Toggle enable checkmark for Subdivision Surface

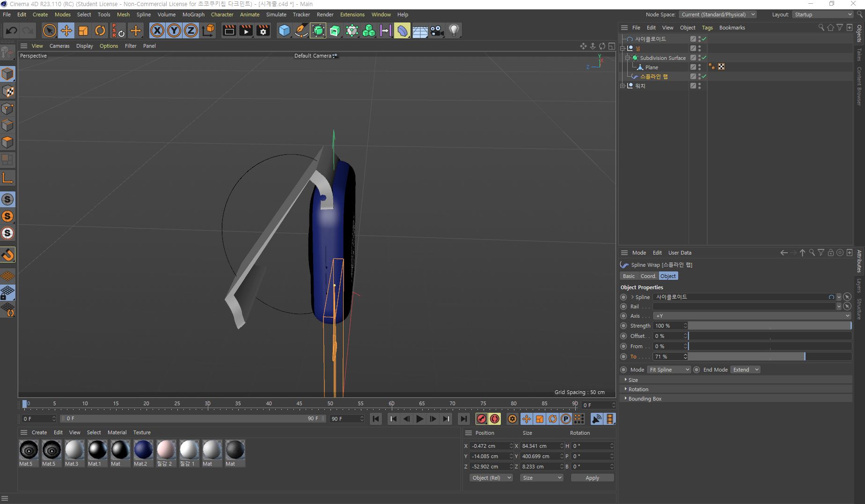pyautogui.click(x=704, y=58)
